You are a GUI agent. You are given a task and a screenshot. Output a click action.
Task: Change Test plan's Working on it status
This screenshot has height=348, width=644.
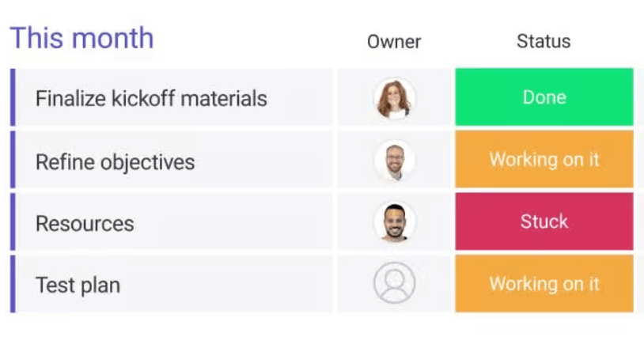point(544,283)
